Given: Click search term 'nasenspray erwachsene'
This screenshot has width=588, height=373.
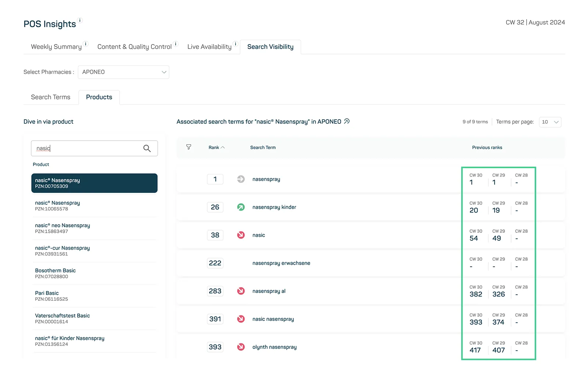Looking at the screenshot, I should click(281, 263).
